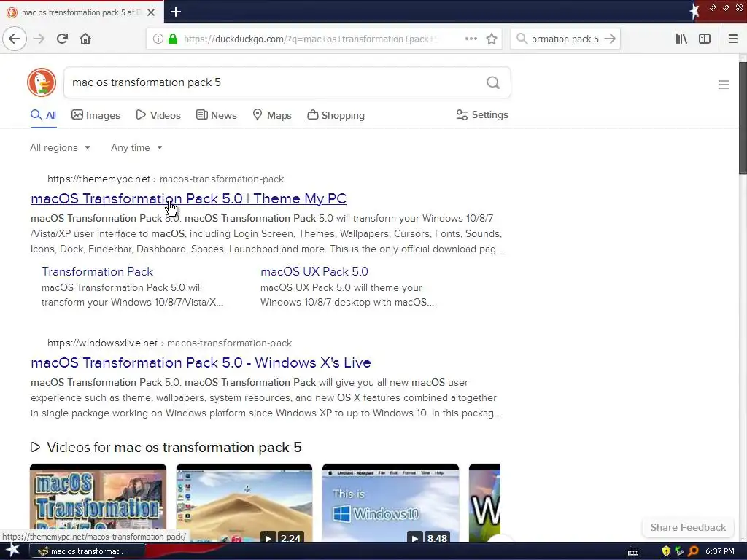Image resolution: width=747 pixels, height=560 pixels.
Task: Click the thememypc.net result URL
Action: (x=166, y=179)
